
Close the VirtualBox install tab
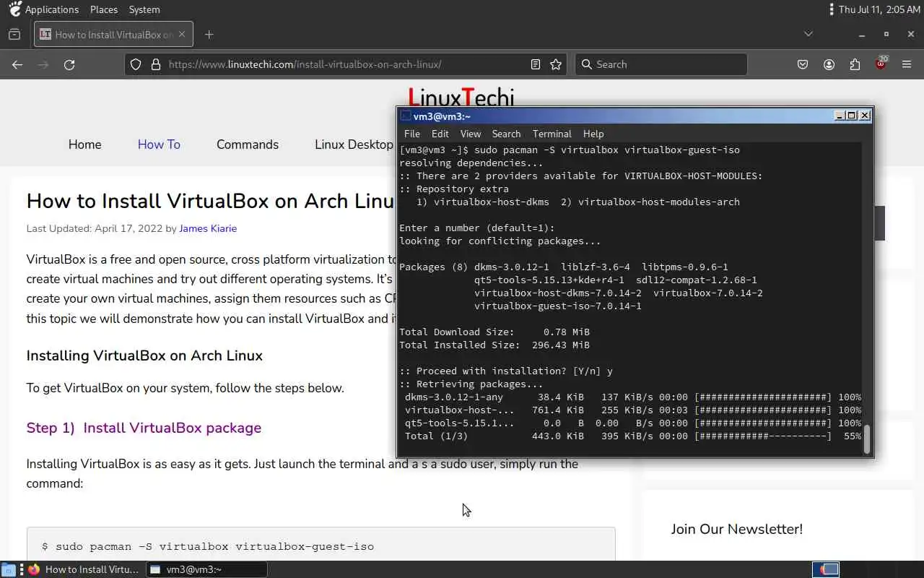(x=182, y=34)
